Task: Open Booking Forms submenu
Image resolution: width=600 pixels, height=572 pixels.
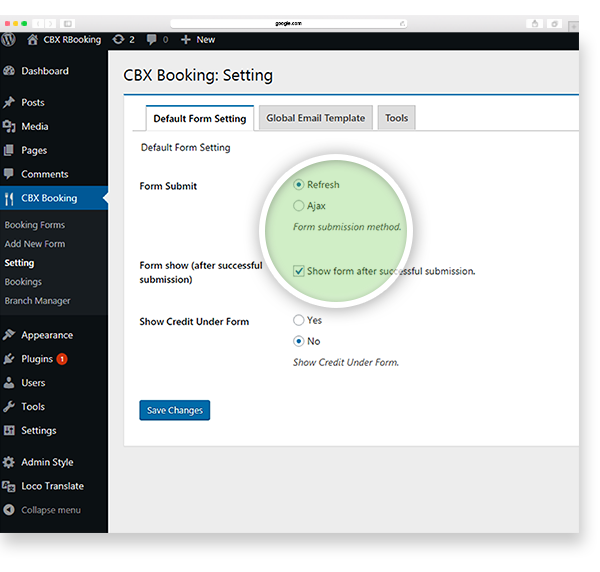Action: click(x=35, y=225)
